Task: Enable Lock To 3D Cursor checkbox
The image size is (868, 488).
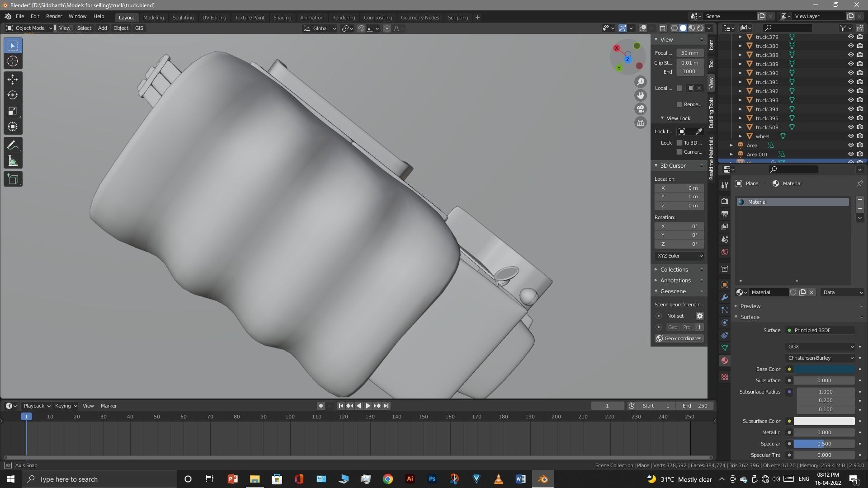Action: pyautogui.click(x=679, y=143)
